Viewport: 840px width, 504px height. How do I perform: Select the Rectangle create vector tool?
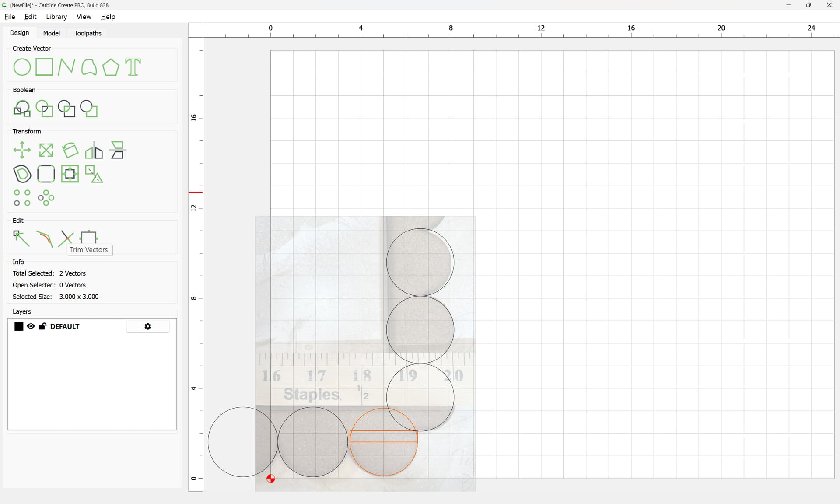[x=44, y=67]
